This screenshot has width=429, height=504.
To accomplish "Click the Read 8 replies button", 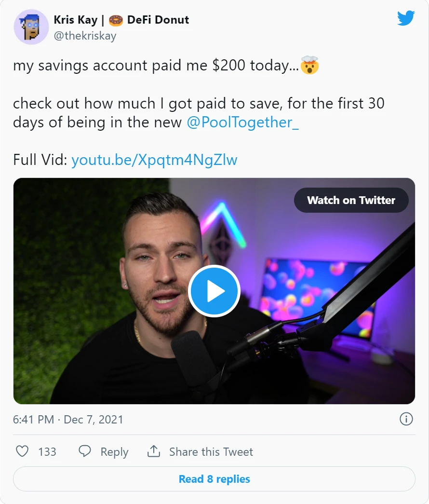I will pyautogui.click(x=214, y=479).
